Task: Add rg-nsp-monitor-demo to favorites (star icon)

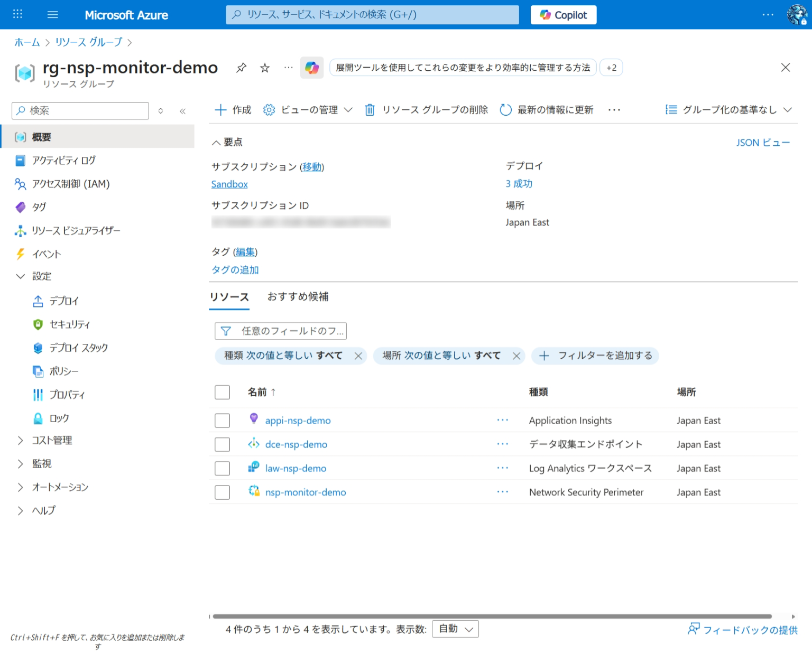Action: click(x=264, y=68)
